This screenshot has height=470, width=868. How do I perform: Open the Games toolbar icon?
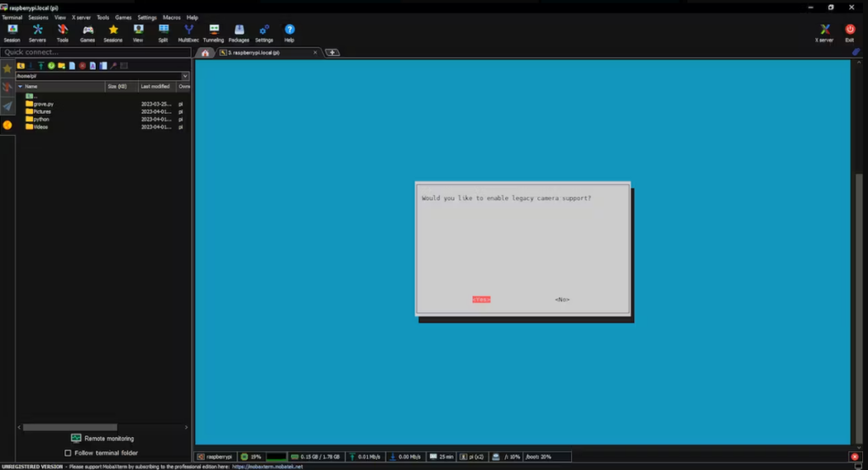coord(87,32)
